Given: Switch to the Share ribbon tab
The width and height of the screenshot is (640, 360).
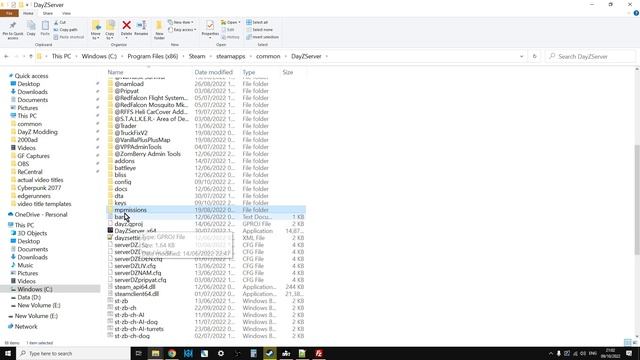Looking at the screenshot, I should [x=48, y=13].
